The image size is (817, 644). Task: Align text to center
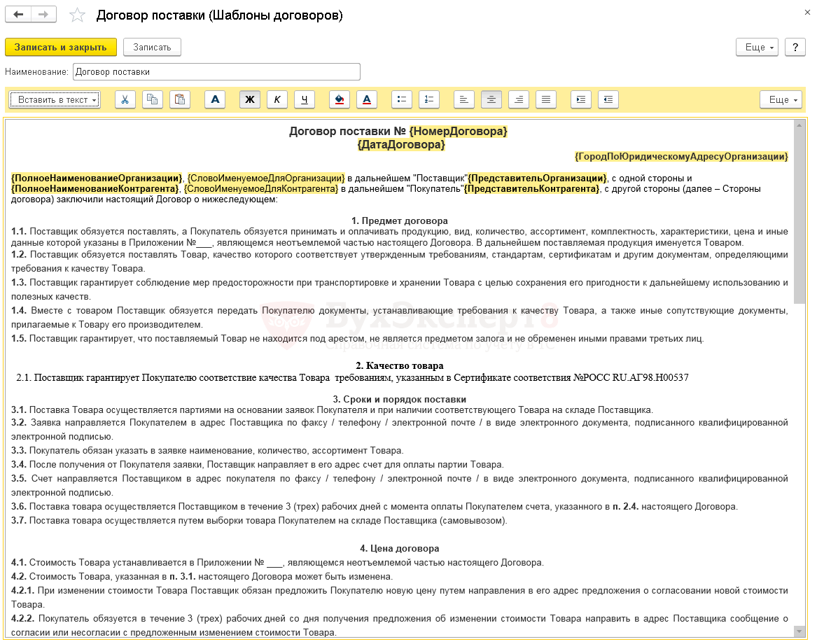[x=491, y=100]
